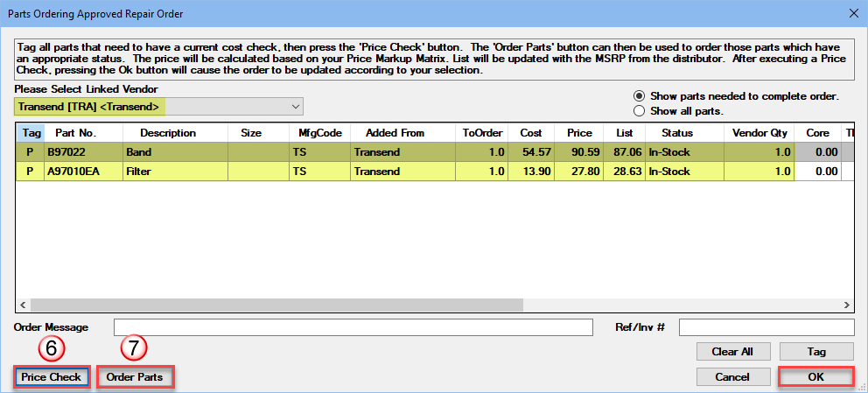Click the Price Check button
This screenshot has width=868, height=393.
pyautogui.click(x=52, y=377)
